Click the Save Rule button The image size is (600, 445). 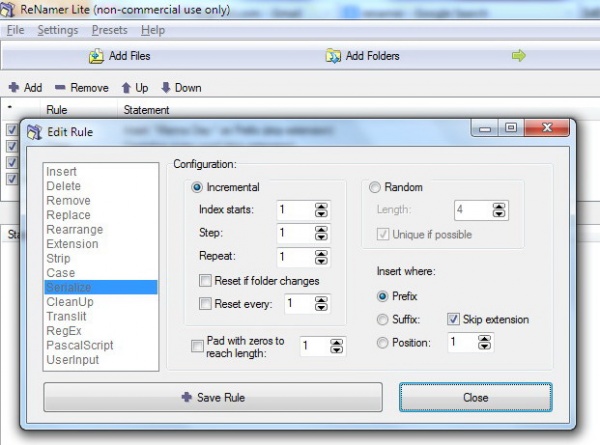[x=213, y=397]
